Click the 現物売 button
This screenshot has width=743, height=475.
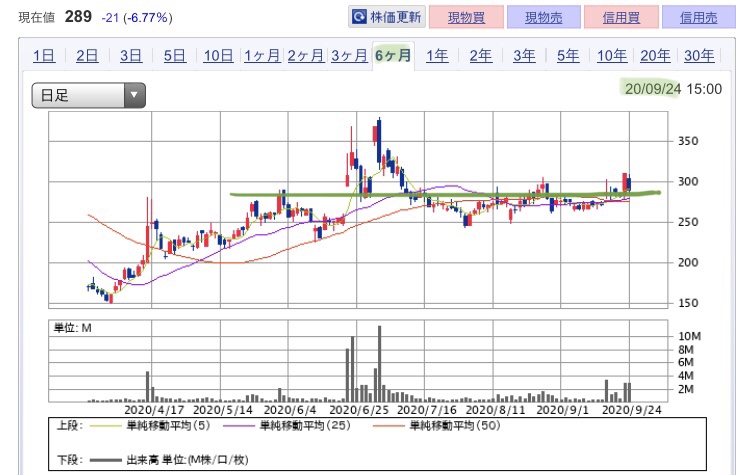pyautogui.click(x=544, y=18)
